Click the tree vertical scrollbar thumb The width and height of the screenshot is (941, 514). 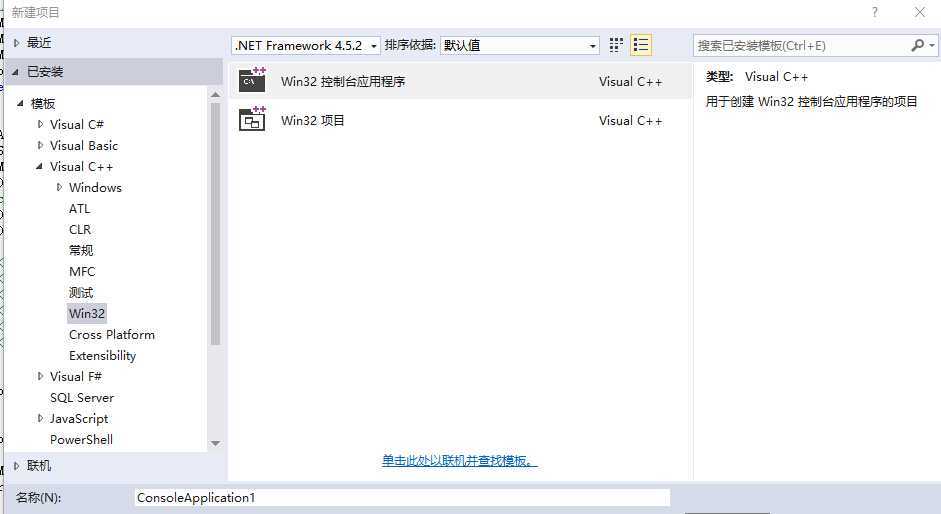pyautogui.click(x=215, y=224)
